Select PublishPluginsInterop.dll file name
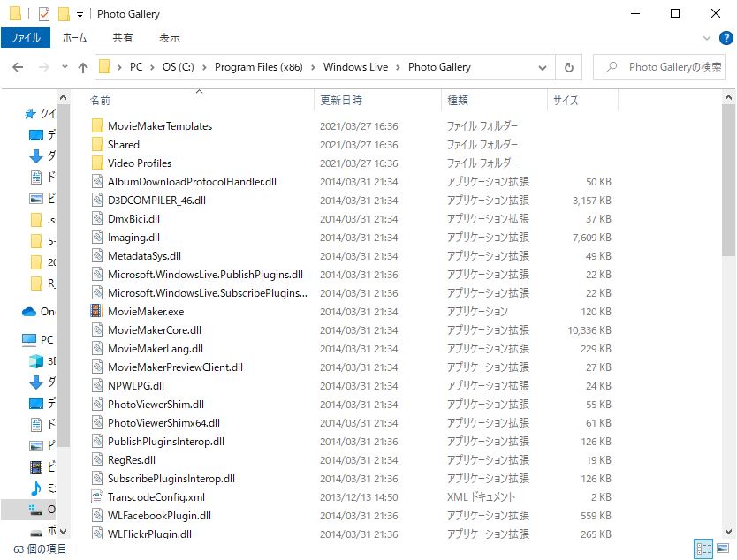This screenshot has height=560, width=737. coord(166,442)
